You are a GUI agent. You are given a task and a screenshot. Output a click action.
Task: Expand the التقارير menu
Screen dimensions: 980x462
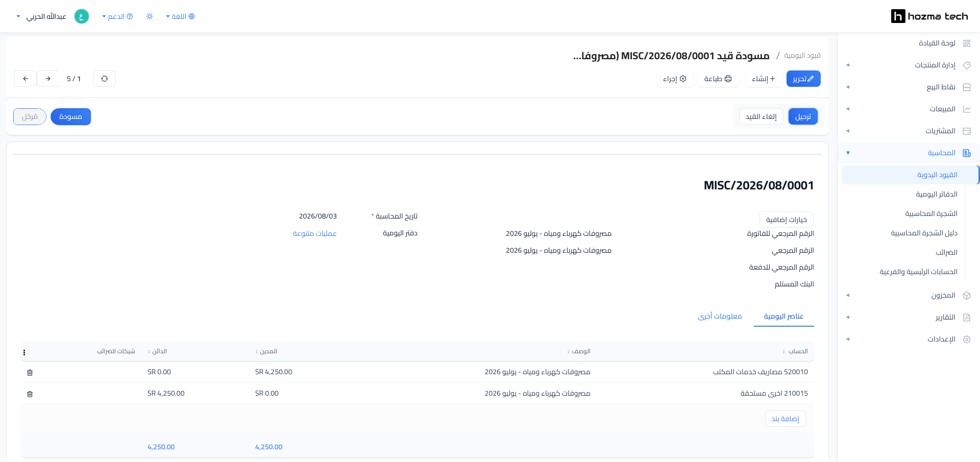point(909,318)
